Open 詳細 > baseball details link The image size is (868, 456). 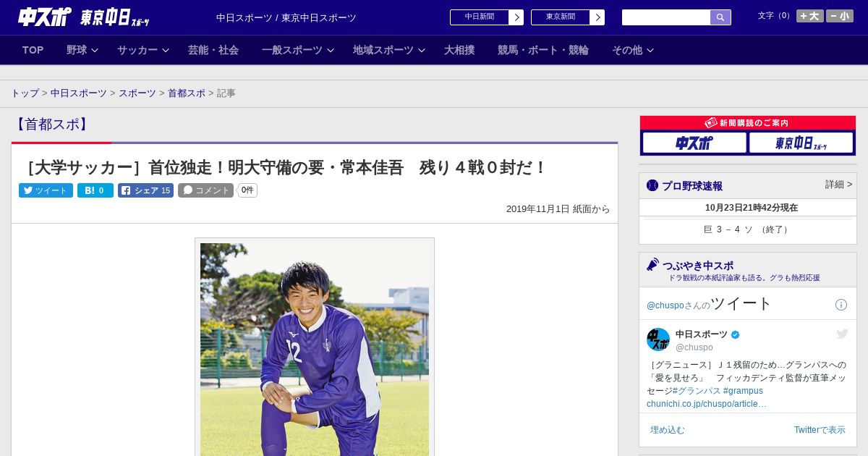(x=839, y=185)
